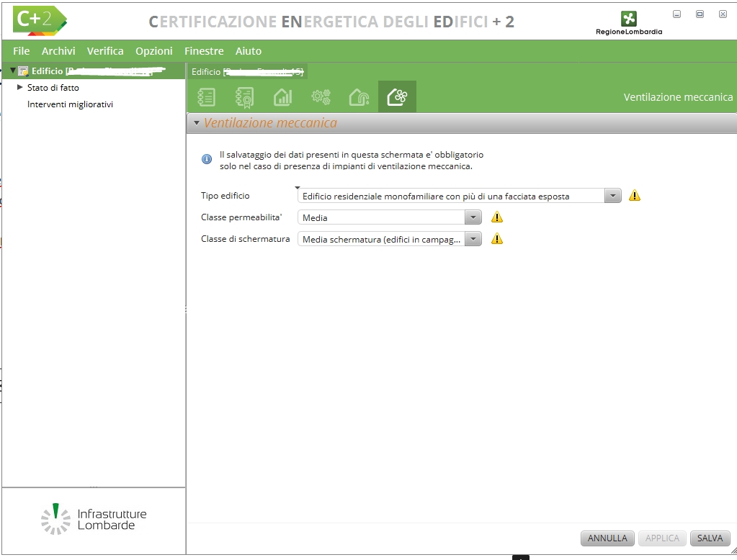Viewport: 737px width, 560px height.
Task: Open the Tipo edificio dropdown
Action: 612,196
